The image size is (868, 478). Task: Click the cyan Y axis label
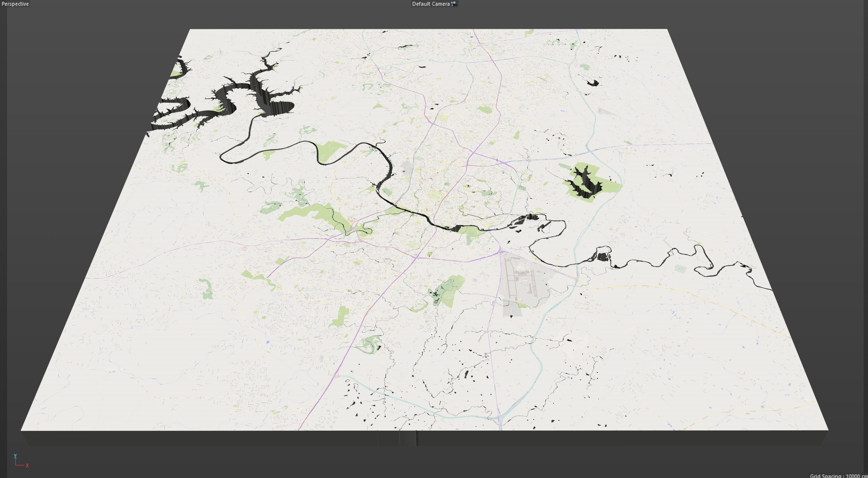15,456
